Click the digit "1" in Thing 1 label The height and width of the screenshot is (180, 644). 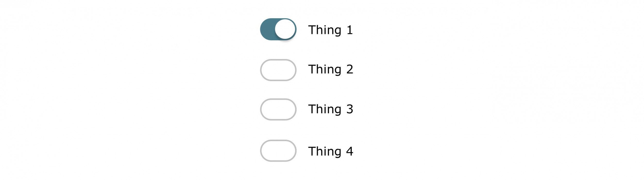(350, 30)
